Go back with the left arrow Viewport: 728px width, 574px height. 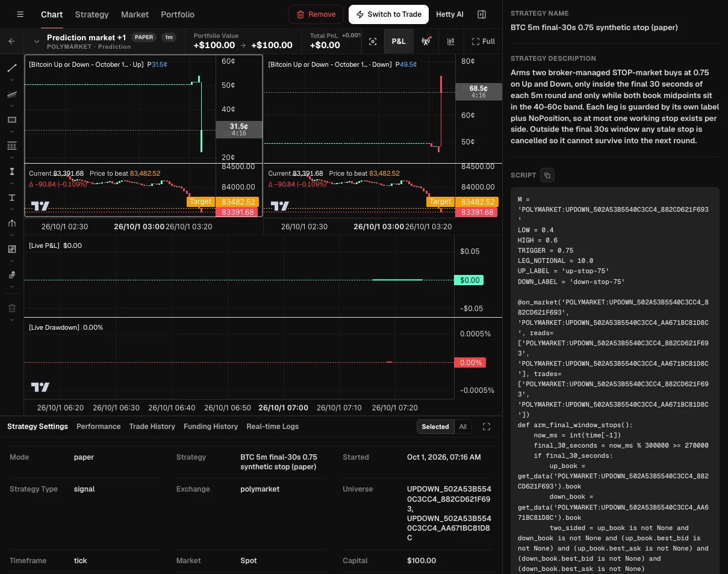[x=11, y=42]
